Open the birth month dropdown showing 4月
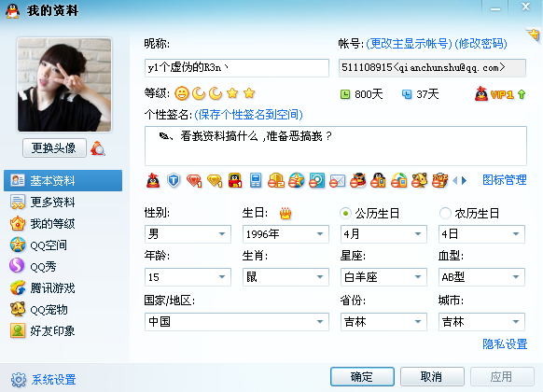Screen dimensions: 543x392 (x=383, y=234)
